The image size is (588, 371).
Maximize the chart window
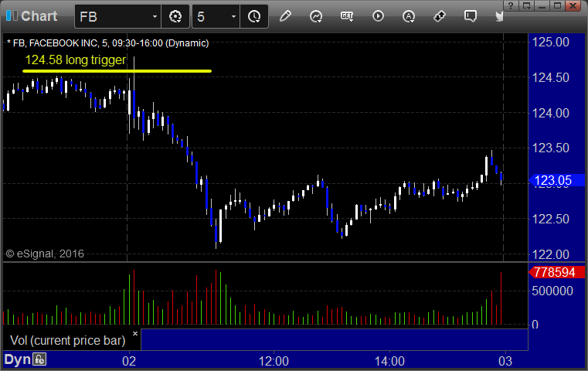557,5
